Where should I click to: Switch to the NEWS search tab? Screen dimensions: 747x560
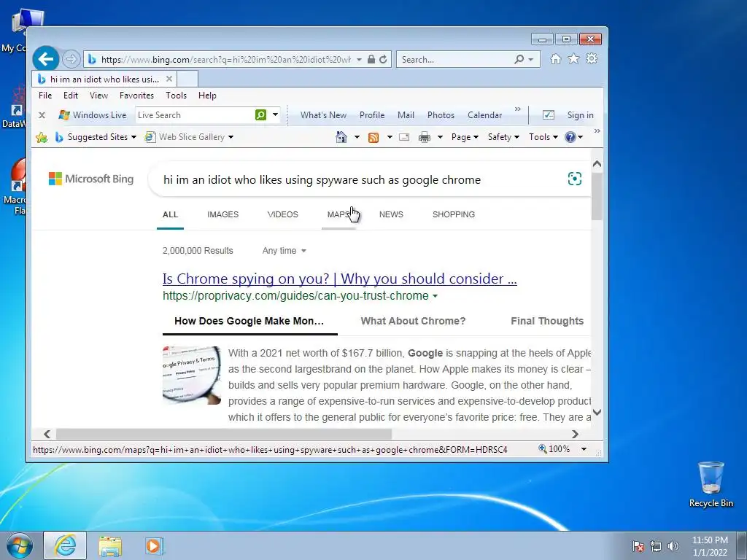click(391, 214)
